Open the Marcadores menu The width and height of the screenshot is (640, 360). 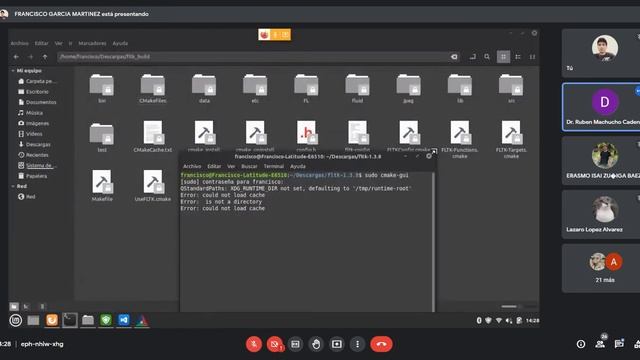[92, 43]
